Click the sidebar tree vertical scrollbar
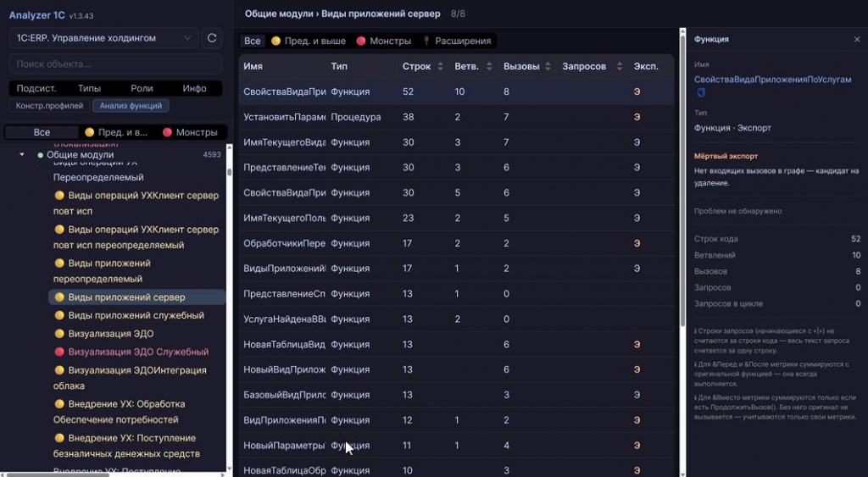The image size is (868, 477). tap(229, 172)
